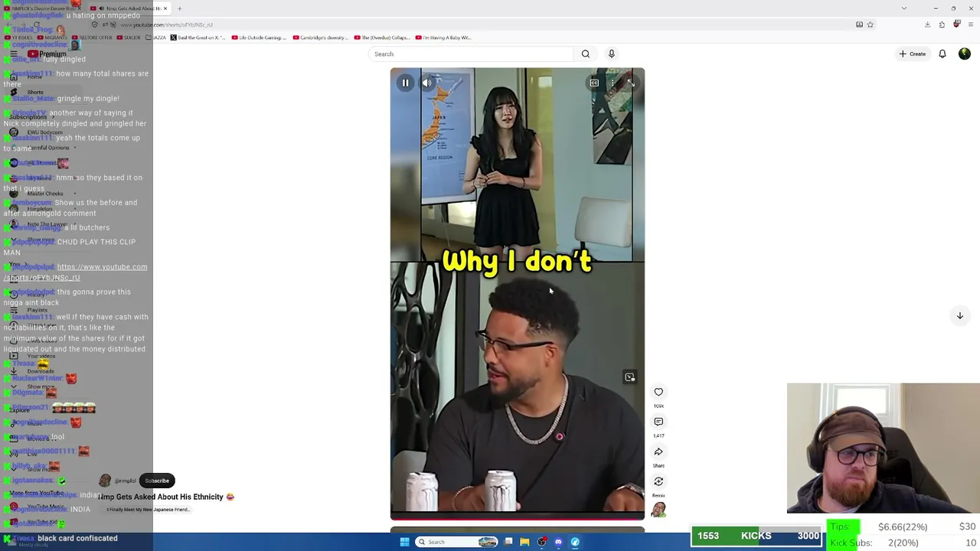The height and width of the screenshot is (551, 980).
Task: Open browser downloads icon in toolbar
Action: (927, 24)
